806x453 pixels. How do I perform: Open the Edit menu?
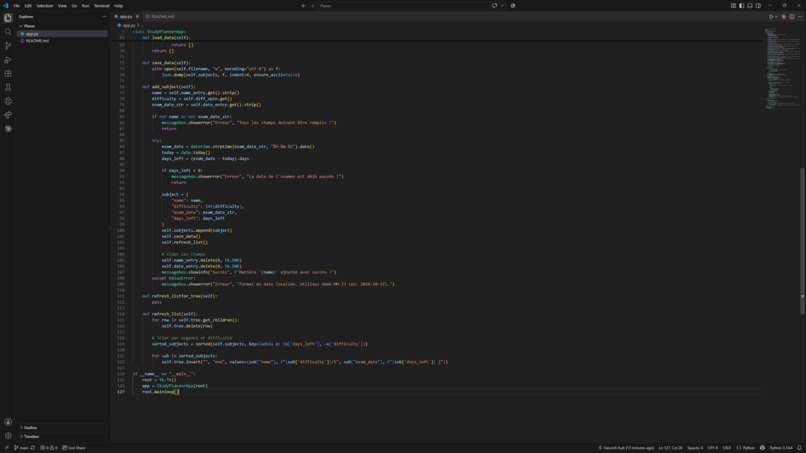click(x=28, y=6)
